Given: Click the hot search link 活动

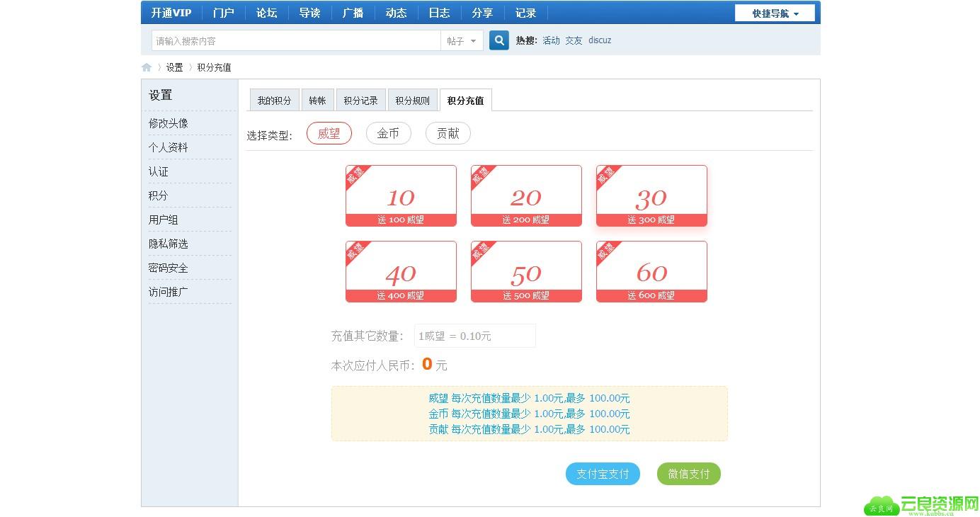Looking at the screenshot, I should coord(551,41).
